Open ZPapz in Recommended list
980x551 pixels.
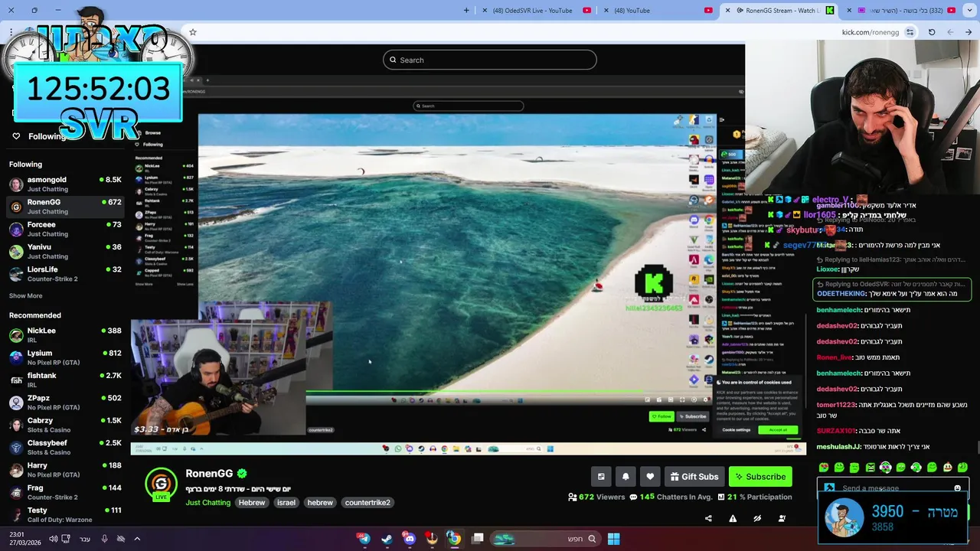click(65, 403)
